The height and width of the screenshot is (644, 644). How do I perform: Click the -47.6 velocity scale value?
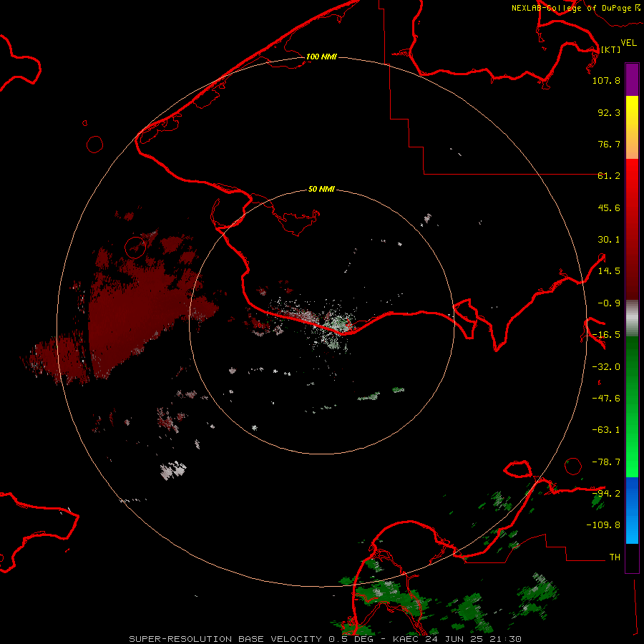[x=606, y=399]
